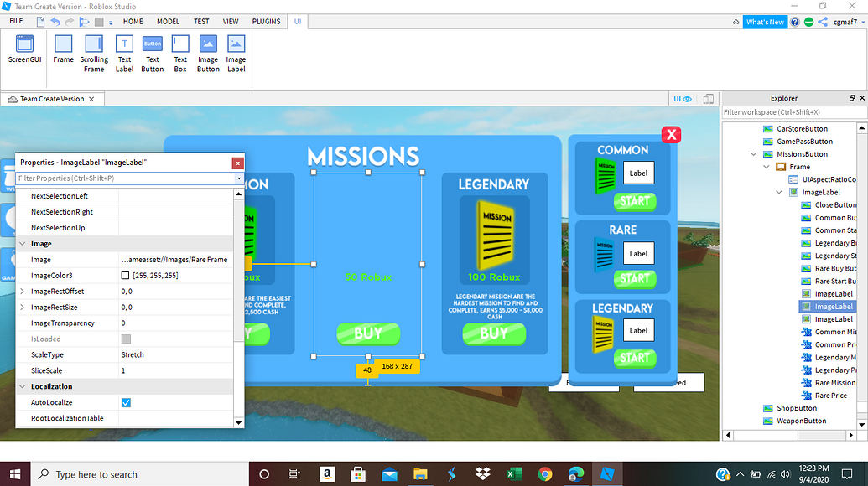
Task: Switch to the MODEL ribbon tab
Action: point(168,22)
